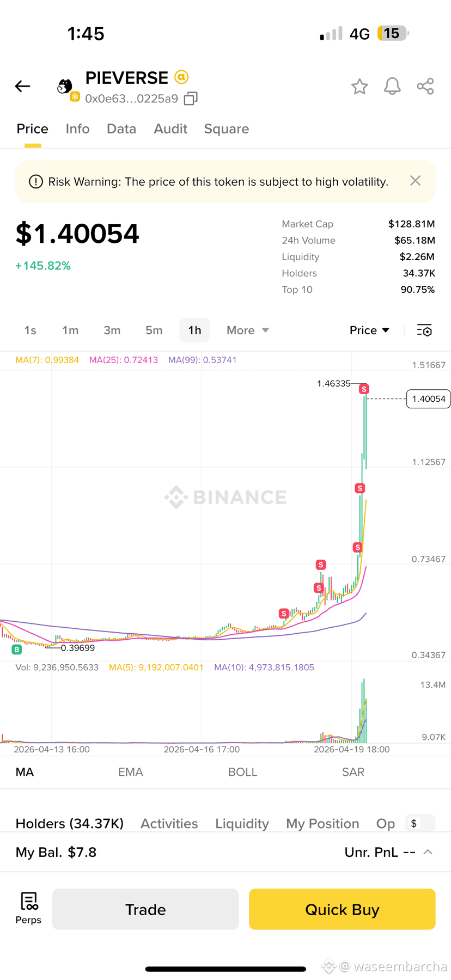Open Holders (34.37K) tab
Screen dimensions: 451x980
coord(70,823)
